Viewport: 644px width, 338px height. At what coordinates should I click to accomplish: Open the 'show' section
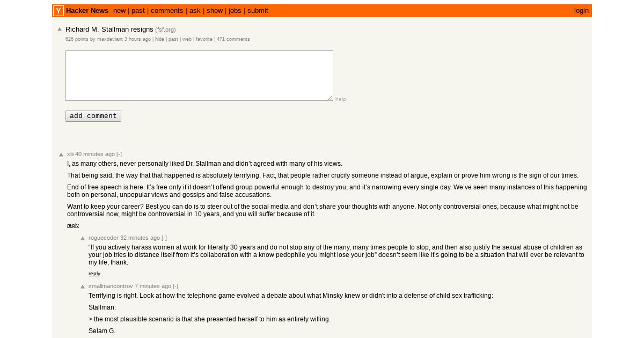[215, 11]
